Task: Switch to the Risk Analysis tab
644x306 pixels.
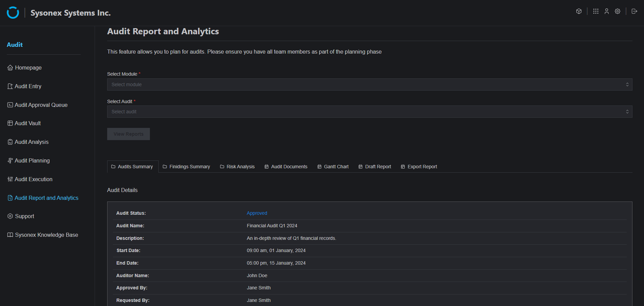Action: point(237,167)
